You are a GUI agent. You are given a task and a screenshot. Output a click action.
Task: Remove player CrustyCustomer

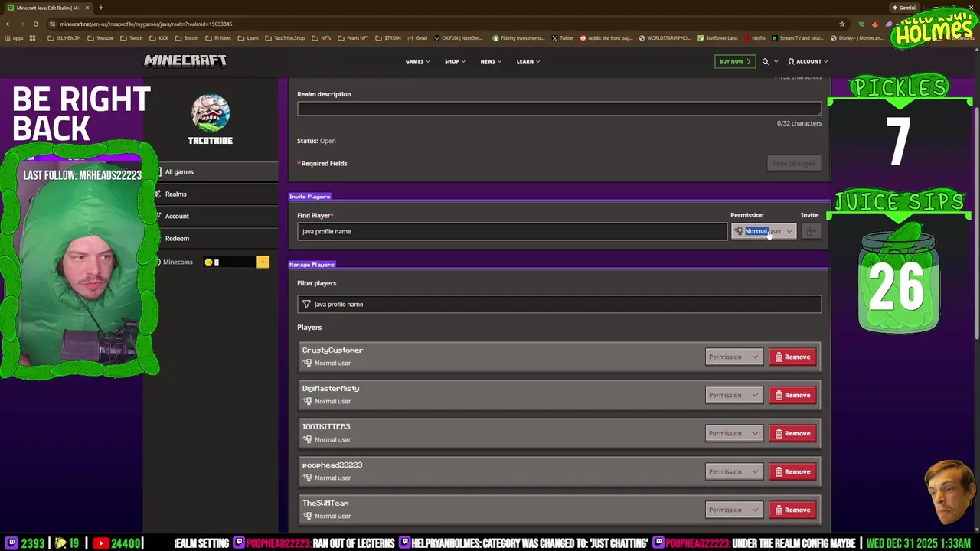click(x=792, y=357)
